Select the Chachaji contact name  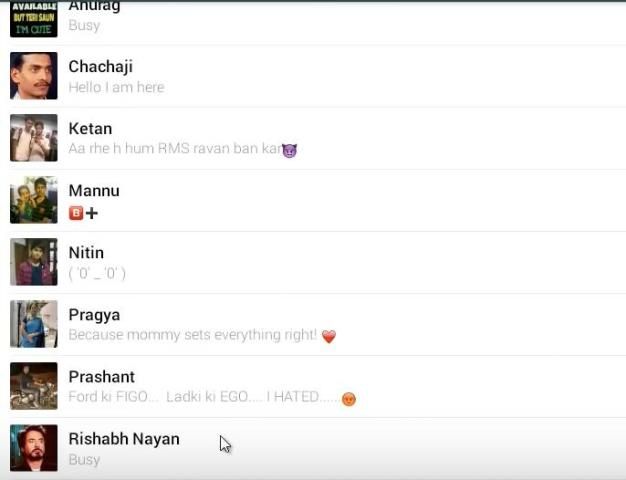pos(101,66)
